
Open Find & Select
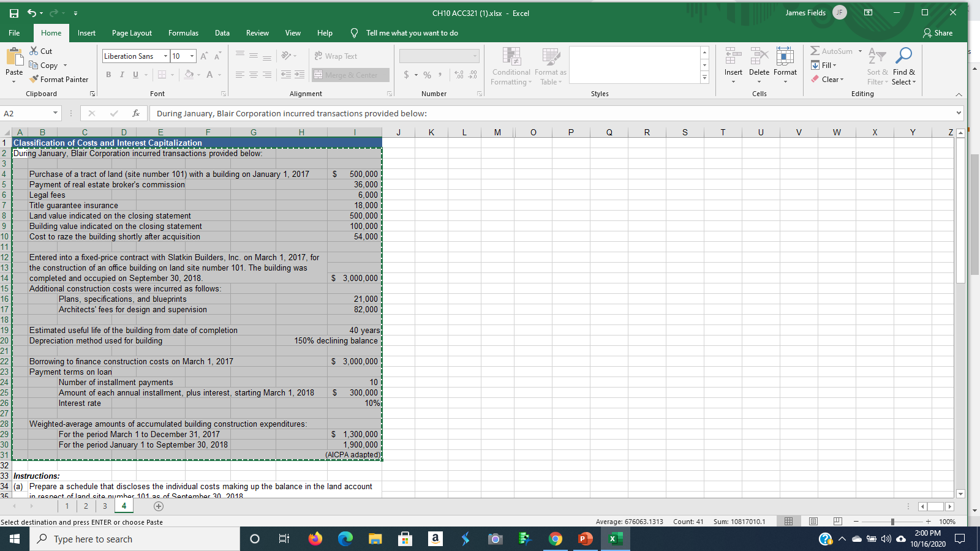tap(903, 66)
